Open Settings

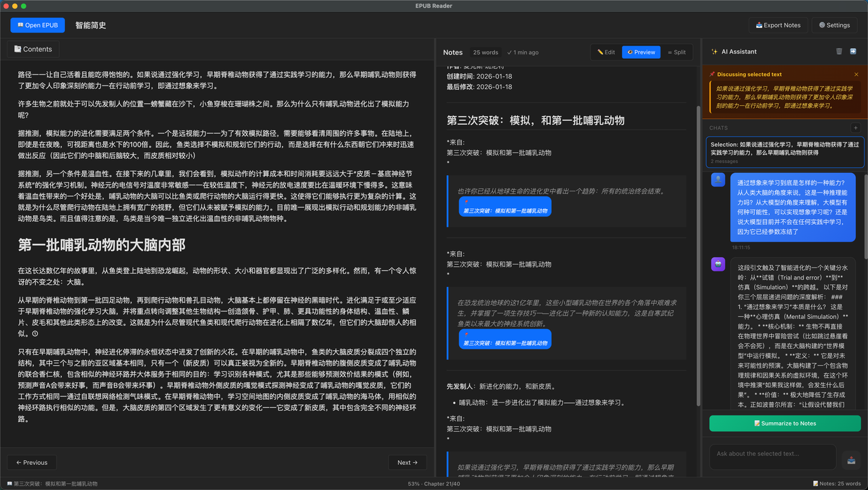coord(834,25)
